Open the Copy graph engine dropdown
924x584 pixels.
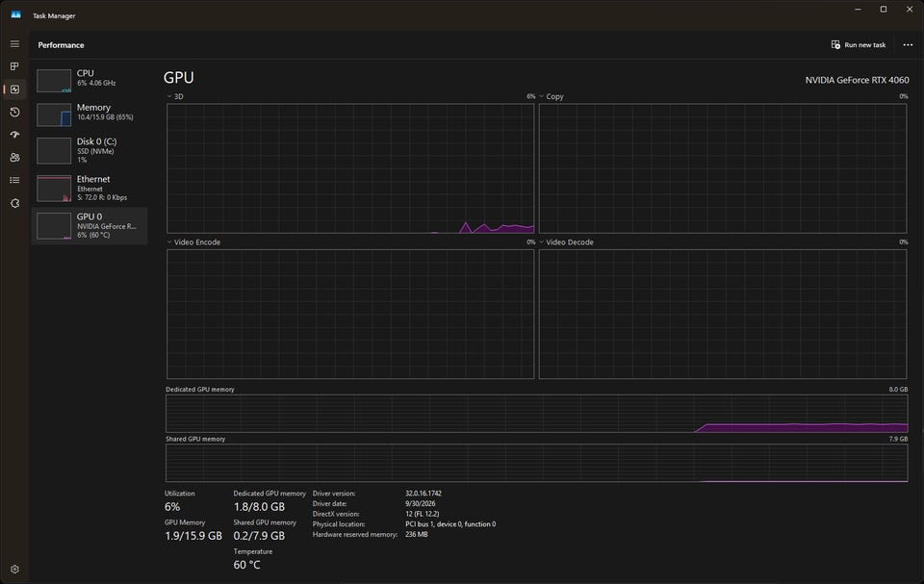coord(551,96)
